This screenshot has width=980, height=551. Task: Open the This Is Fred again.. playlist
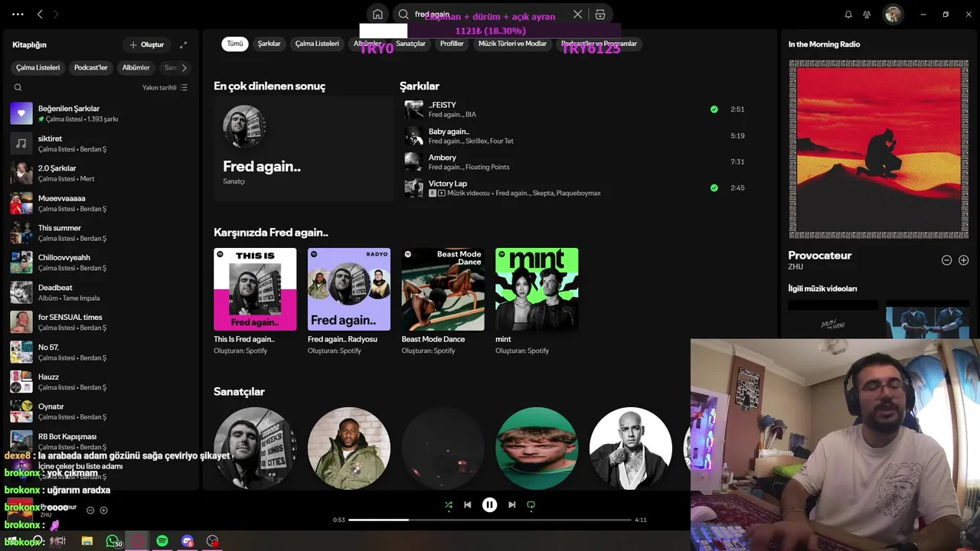click(x=255, y=301)
